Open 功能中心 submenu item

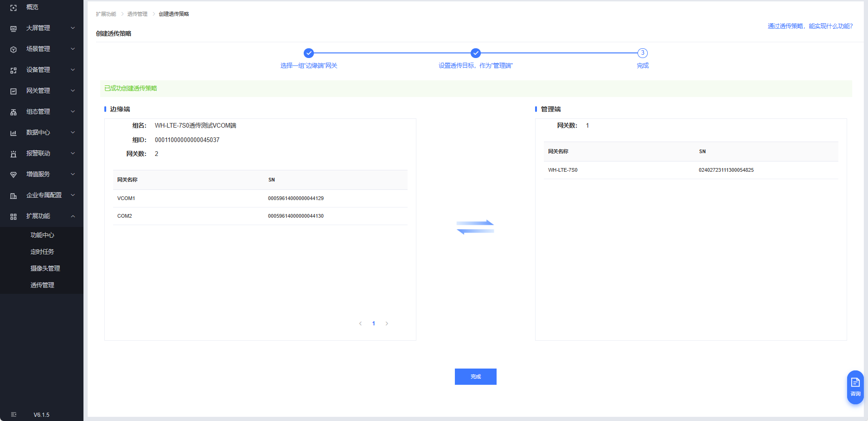[42, 235]
